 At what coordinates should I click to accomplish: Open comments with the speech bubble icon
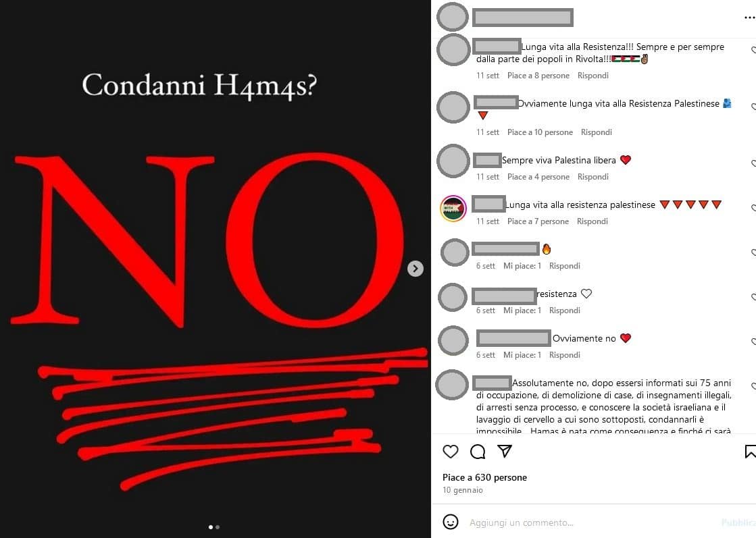click(478, 452)
